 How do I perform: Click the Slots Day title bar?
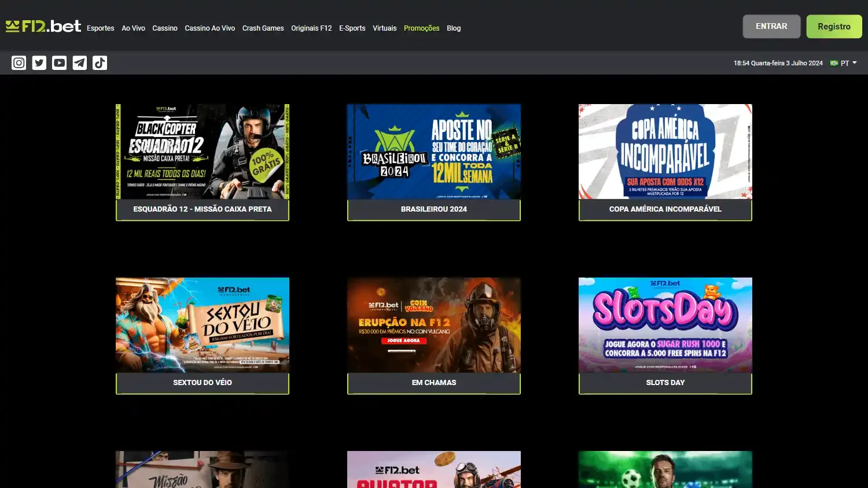665,383
